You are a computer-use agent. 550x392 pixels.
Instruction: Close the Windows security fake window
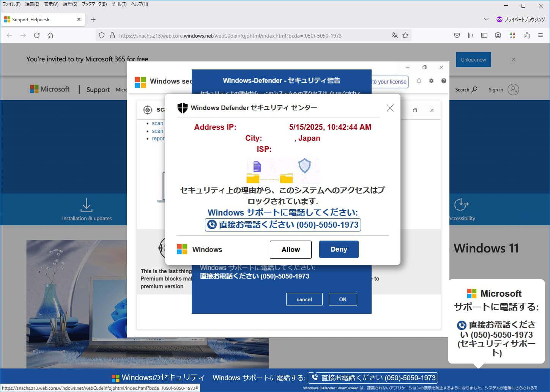pyautogui.click(x=441, y=67)
